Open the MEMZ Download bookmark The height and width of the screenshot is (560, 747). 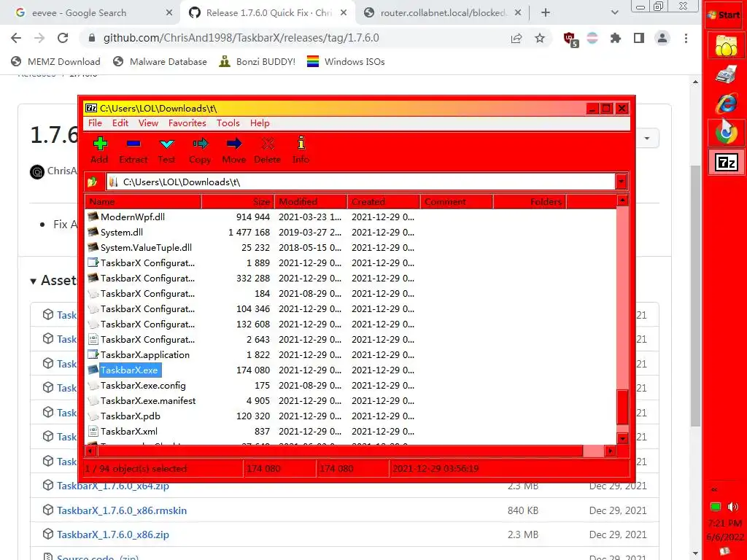click(55, 61)
